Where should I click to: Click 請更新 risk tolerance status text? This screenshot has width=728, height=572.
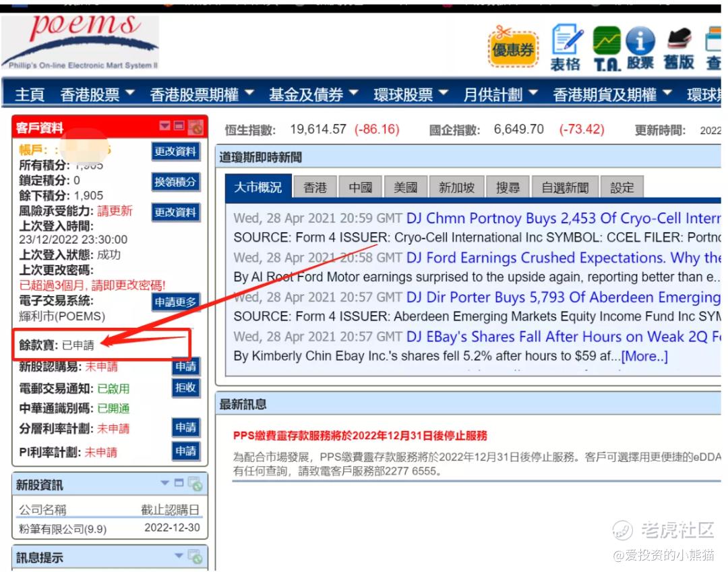click(115, 211)
